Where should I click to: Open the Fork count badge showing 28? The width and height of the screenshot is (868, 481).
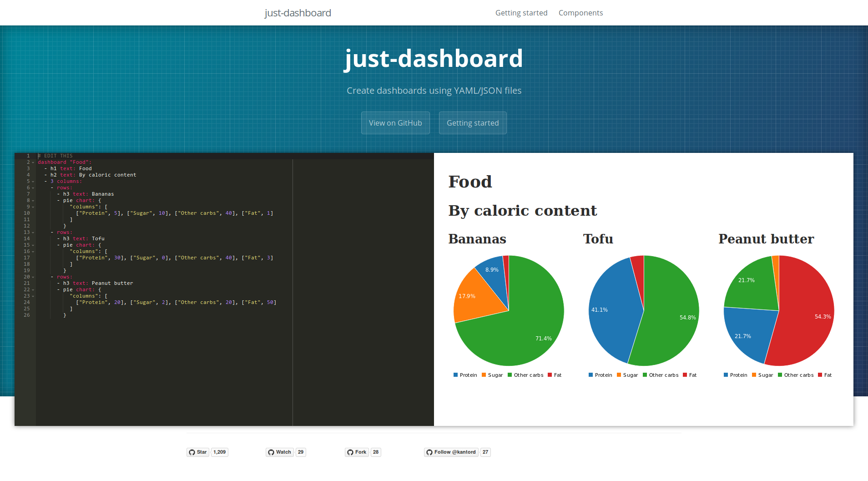click(x=375, y=452)
